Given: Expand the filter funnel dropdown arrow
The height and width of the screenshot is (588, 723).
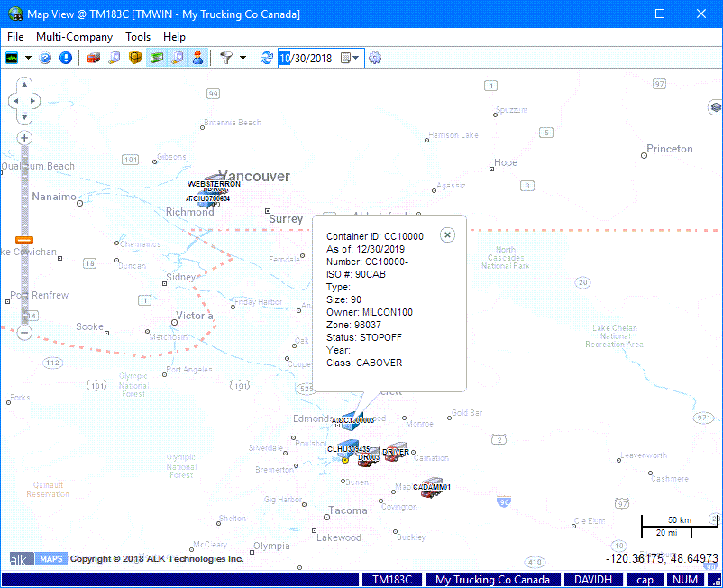Looking at the screenshot, I should (x=243, y=58).
